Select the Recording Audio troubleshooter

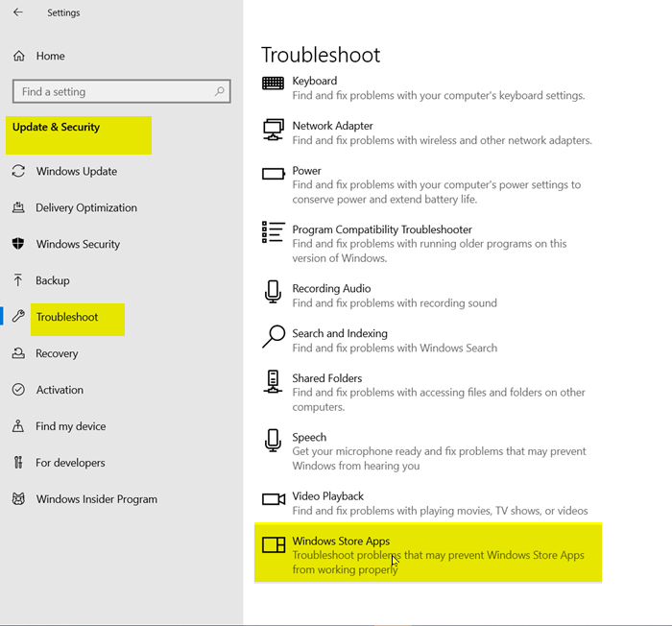click(331, 288)
